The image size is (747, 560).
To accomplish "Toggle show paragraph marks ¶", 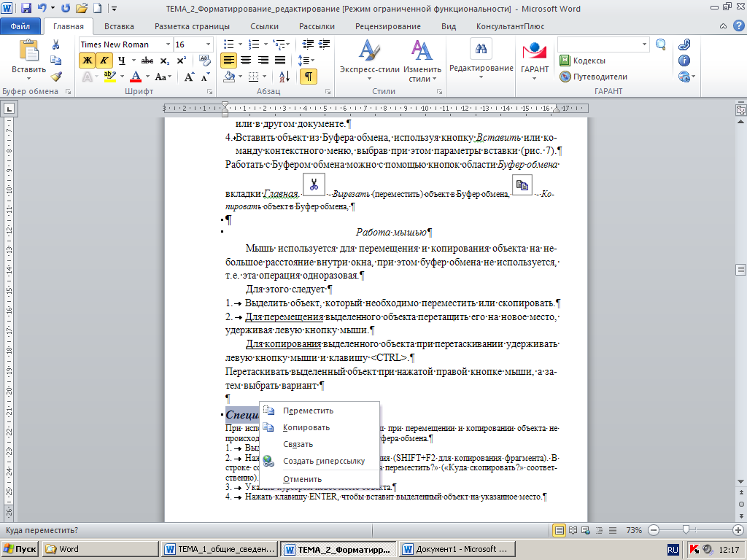I will click(309, 76).
